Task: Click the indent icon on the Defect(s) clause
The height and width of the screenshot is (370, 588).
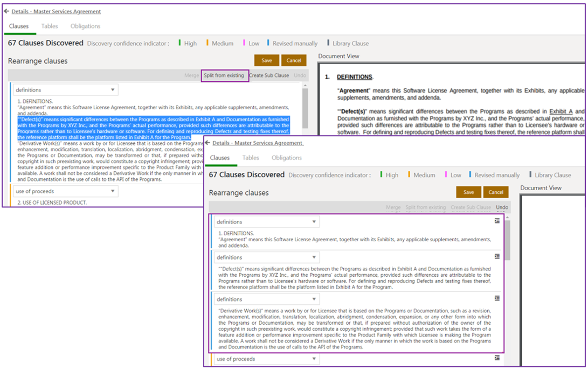Action: click(497, 256)
